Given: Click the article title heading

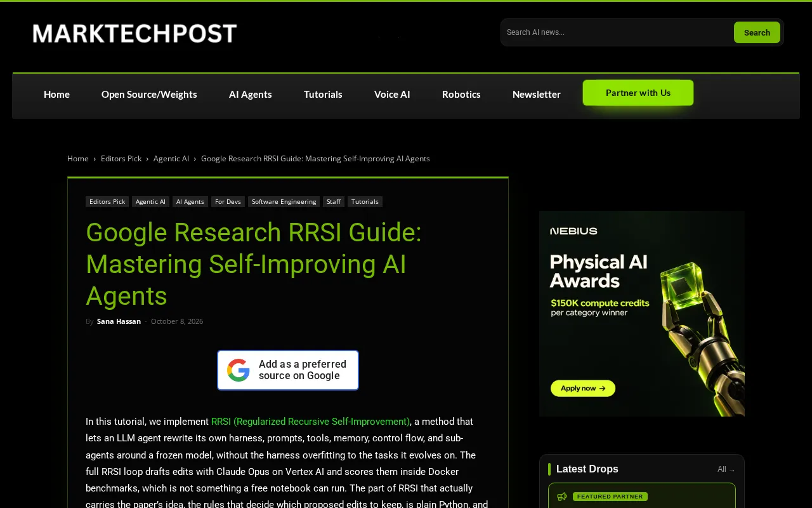Looking at the screenshot, I should 254,264.
